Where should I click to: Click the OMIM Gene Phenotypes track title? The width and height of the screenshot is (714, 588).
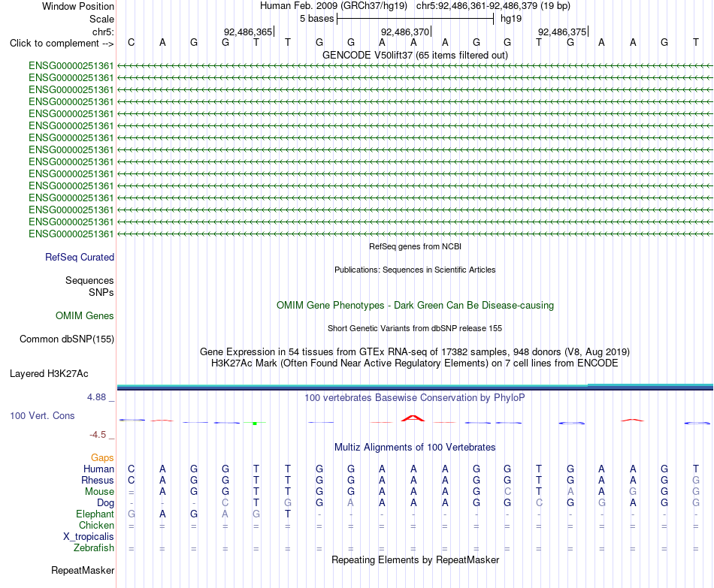click(415, 306)
